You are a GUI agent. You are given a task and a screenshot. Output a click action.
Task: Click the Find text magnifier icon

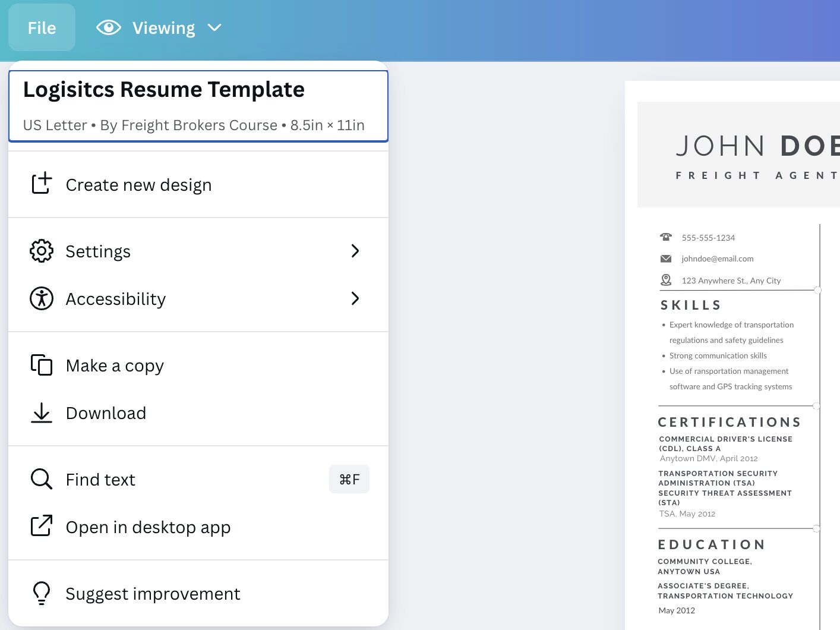pyautogui.click(x=42, y=479)
